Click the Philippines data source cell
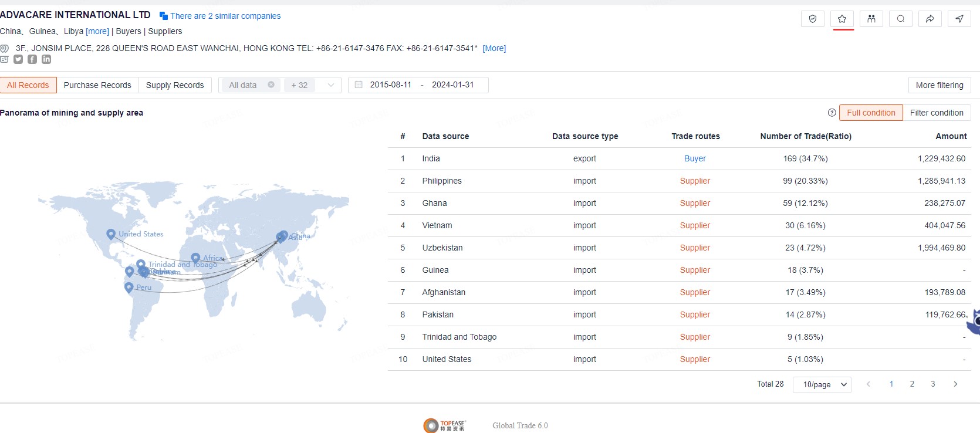This screenshot has height=433, width=980. [442, 181]
